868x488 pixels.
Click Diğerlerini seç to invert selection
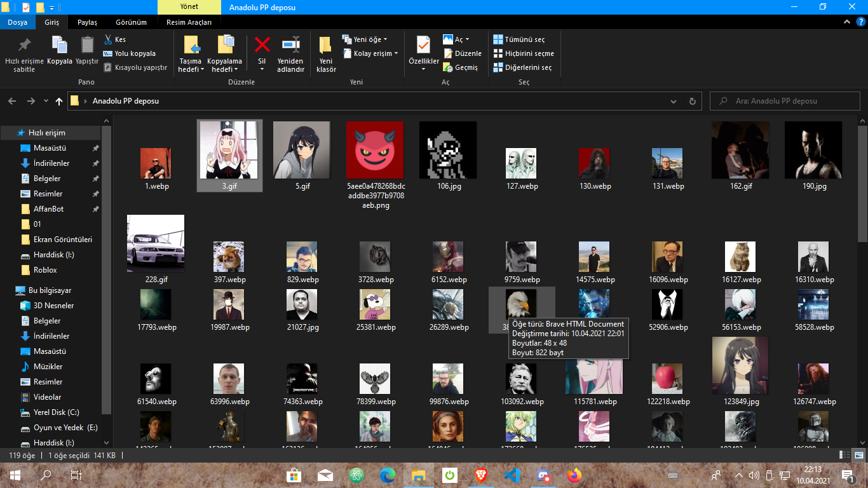523,67
